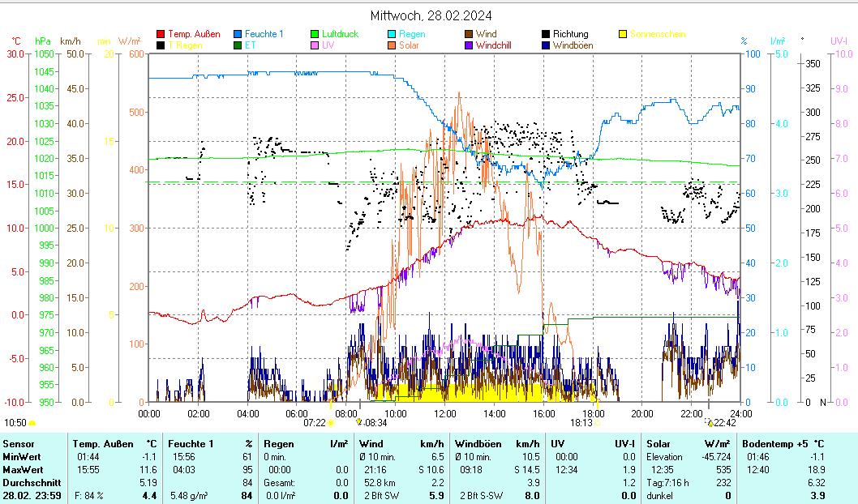
Task: Click the 07:22 sunrise time marker
Action: pos(315,422)
